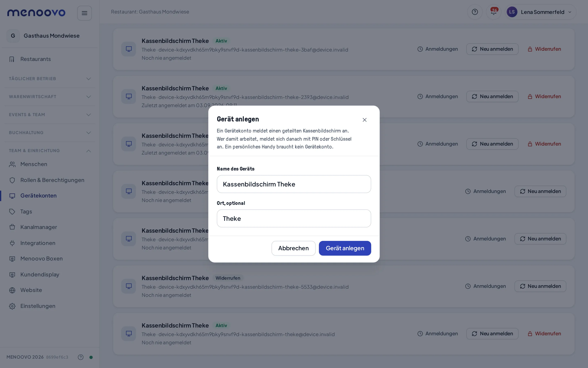Click the menoovo logo
The width and height of the screenshot is (588, 368).
36,13
